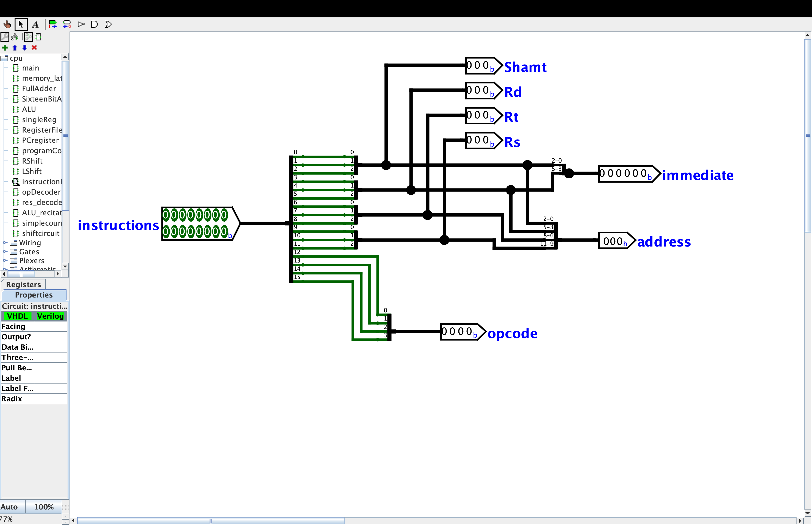Open the Properties tab
Viewport: 812px width, 525px height.
(x=34, y=295)
